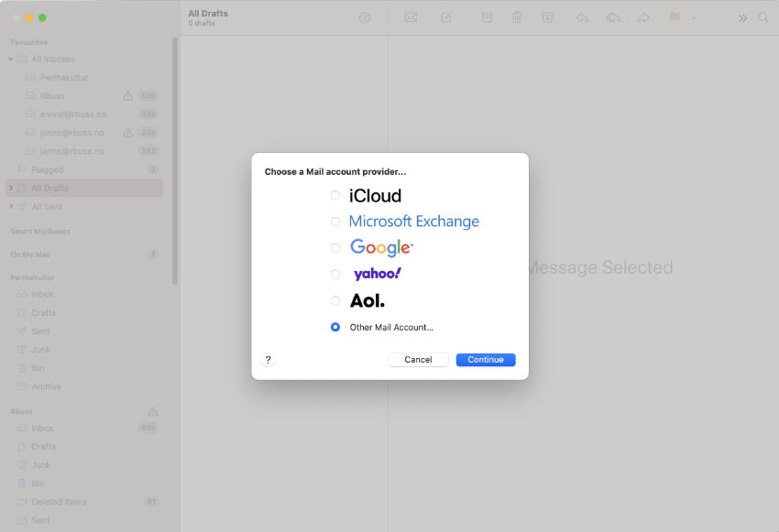779x532 pixels.
Task: Choose the Microsoft Exchange option
Action: point(335,221)
